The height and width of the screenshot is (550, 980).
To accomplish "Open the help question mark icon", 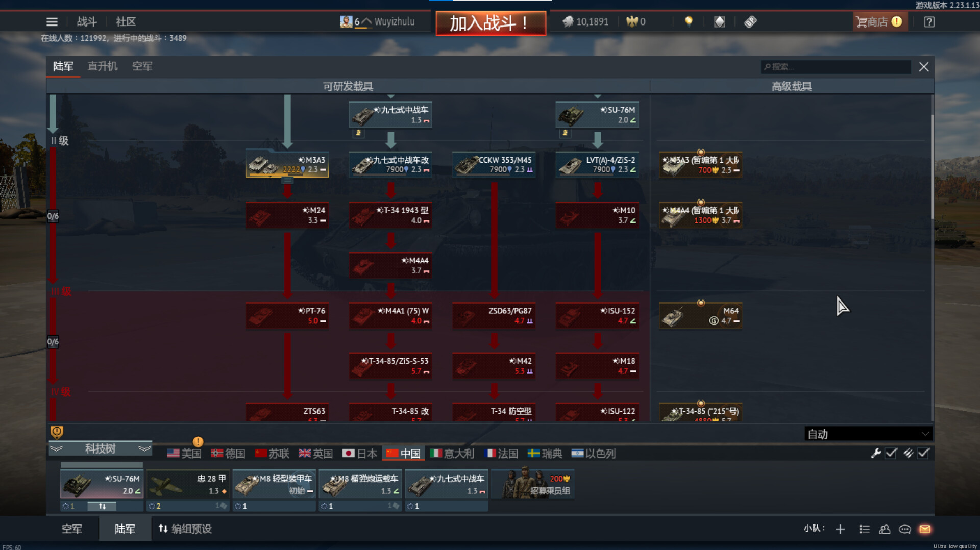I will tap(929, 22).
